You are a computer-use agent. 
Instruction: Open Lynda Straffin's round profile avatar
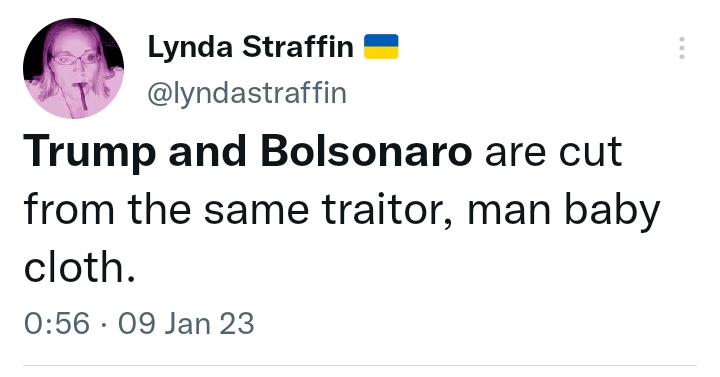(73, 68)
